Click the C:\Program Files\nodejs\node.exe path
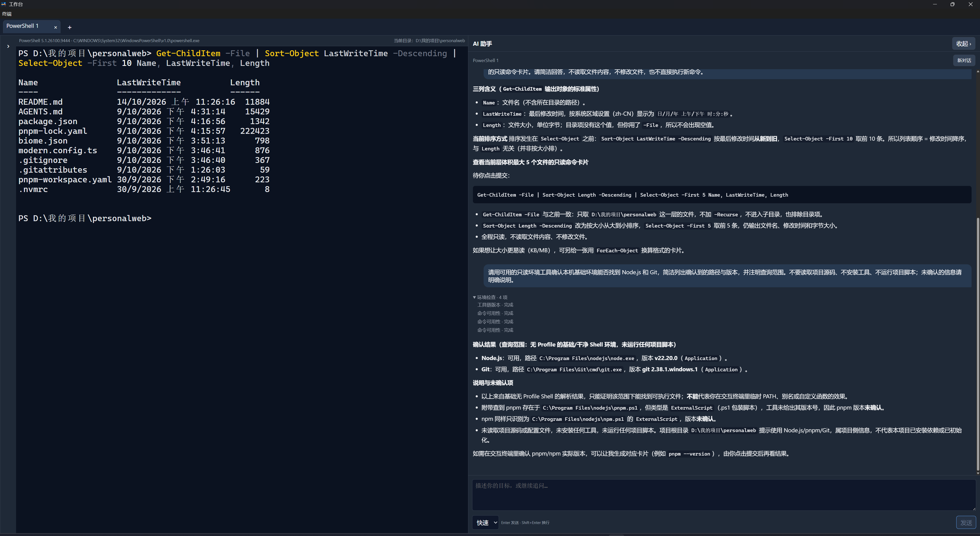Screen dimensions: 980x536 (x=587, y=359)
